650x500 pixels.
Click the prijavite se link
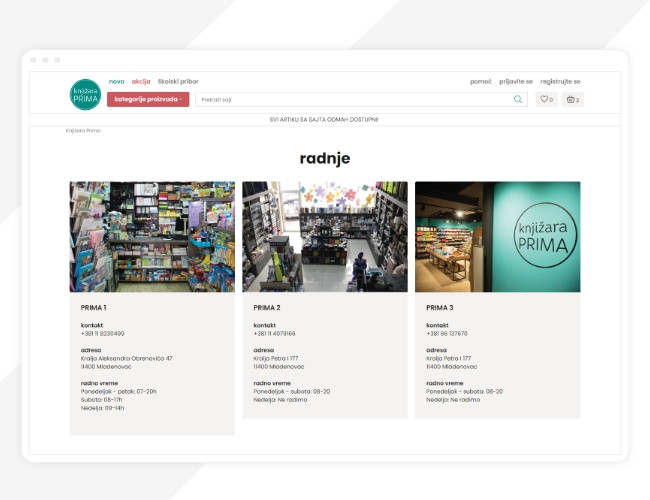pyautogui.click(x=516, y=81)
